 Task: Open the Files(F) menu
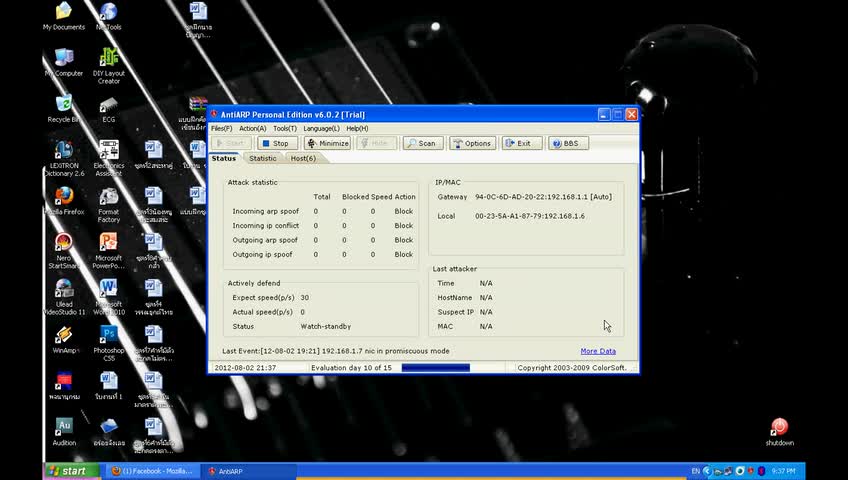[221, 129]
